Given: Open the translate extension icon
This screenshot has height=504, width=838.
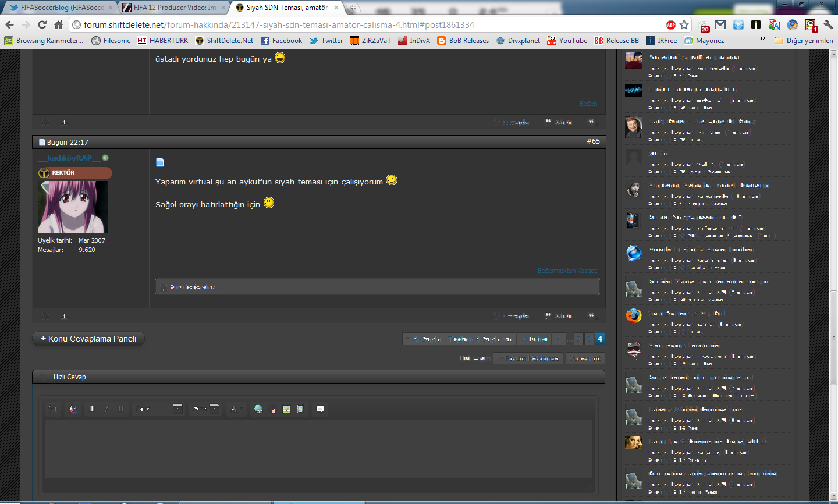Looking at the screenshot, I should [x=774, y=24].
